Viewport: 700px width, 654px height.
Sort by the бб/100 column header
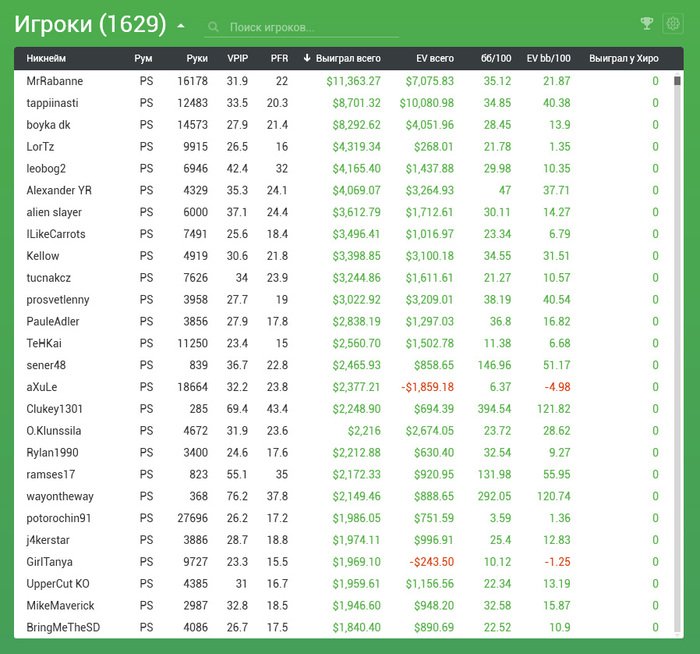495,59
